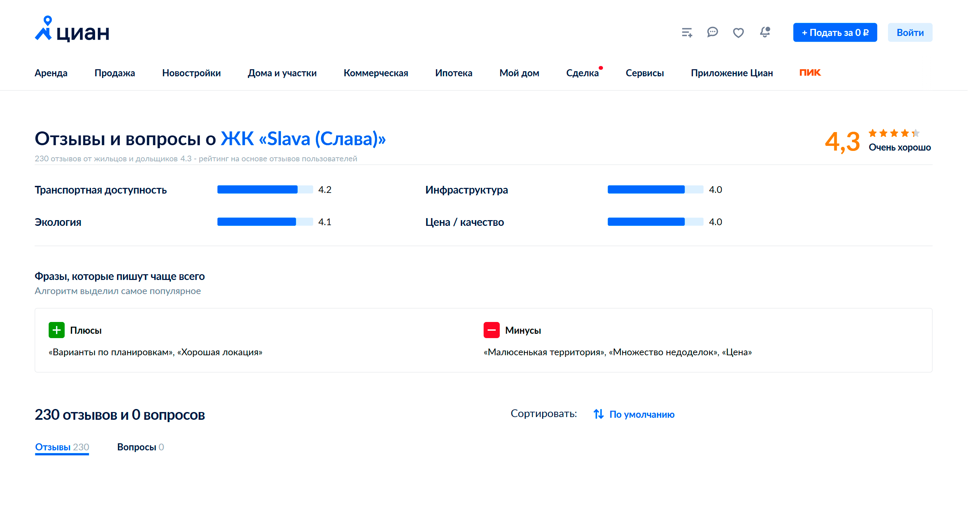Screen dimensions: 980x530
Task: Click the Экология rating bar
Action: [x=265, y=222]
